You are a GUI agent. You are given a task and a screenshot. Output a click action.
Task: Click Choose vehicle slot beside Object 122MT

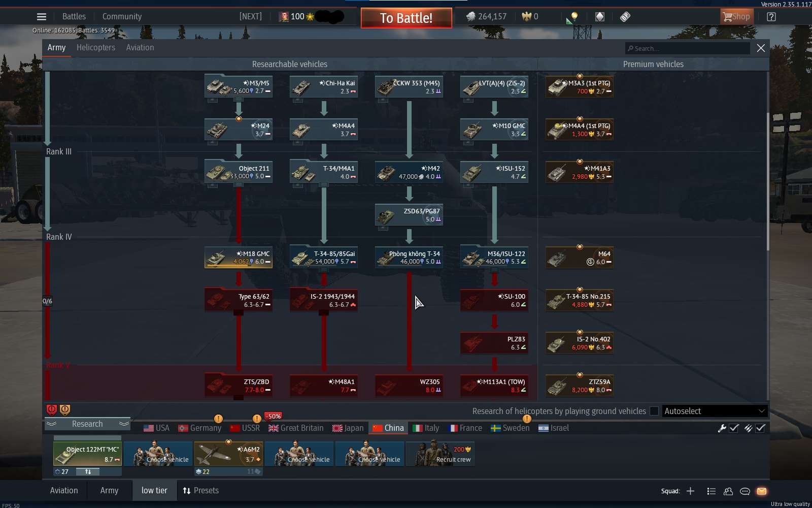158,454
